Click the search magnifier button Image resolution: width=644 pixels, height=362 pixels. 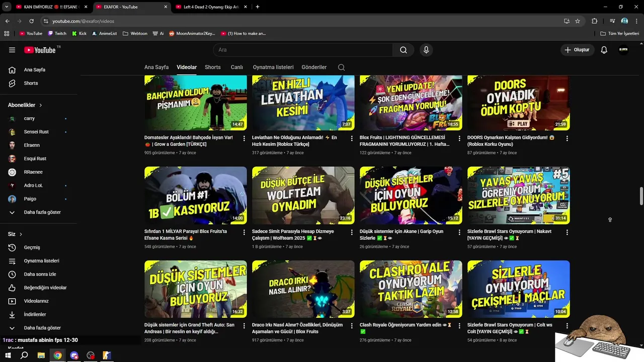[404, 50]
